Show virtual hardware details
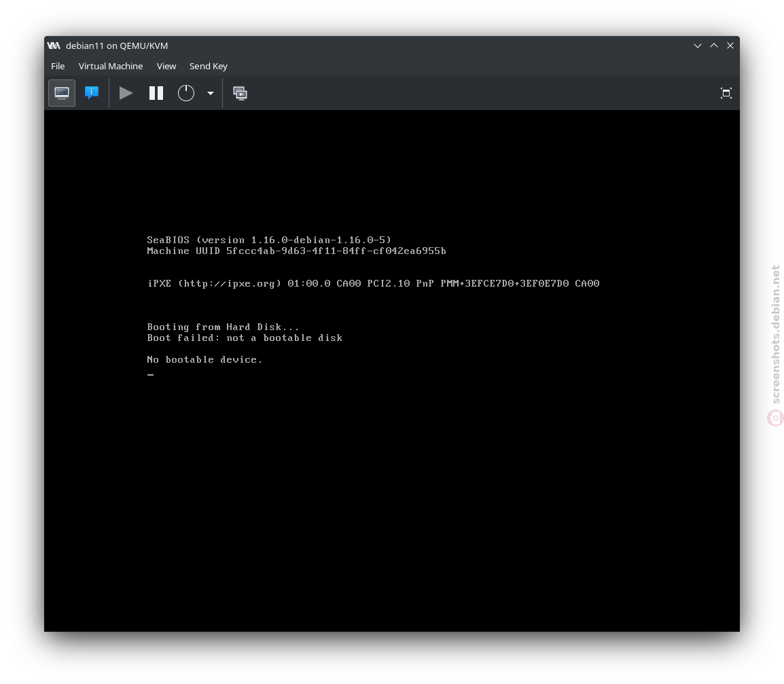 92,93
